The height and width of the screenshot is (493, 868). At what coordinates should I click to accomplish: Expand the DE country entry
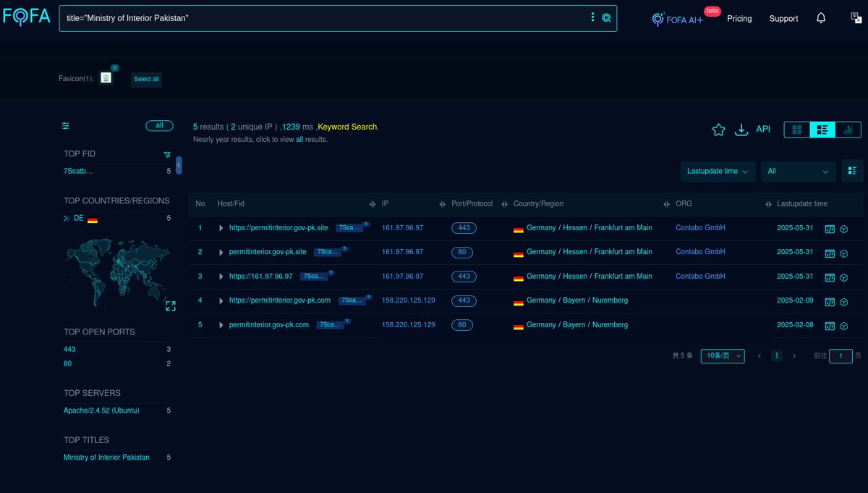coord(67,218)
